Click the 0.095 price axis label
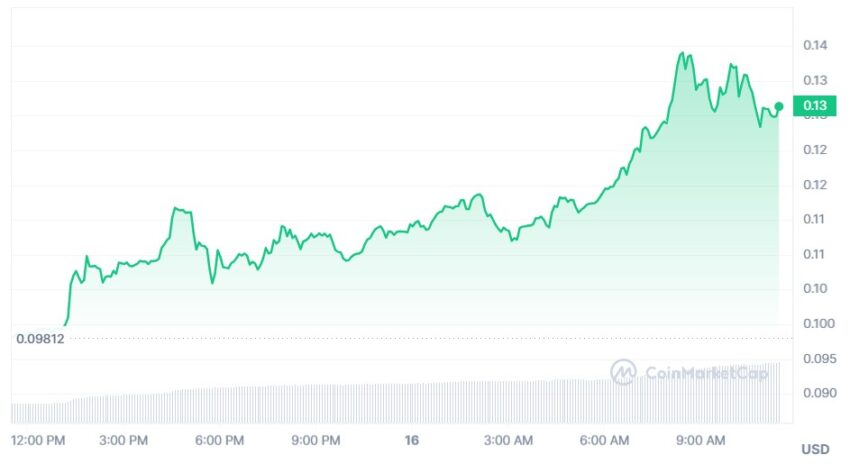This screenshot has width=850, height=464. 819,358
